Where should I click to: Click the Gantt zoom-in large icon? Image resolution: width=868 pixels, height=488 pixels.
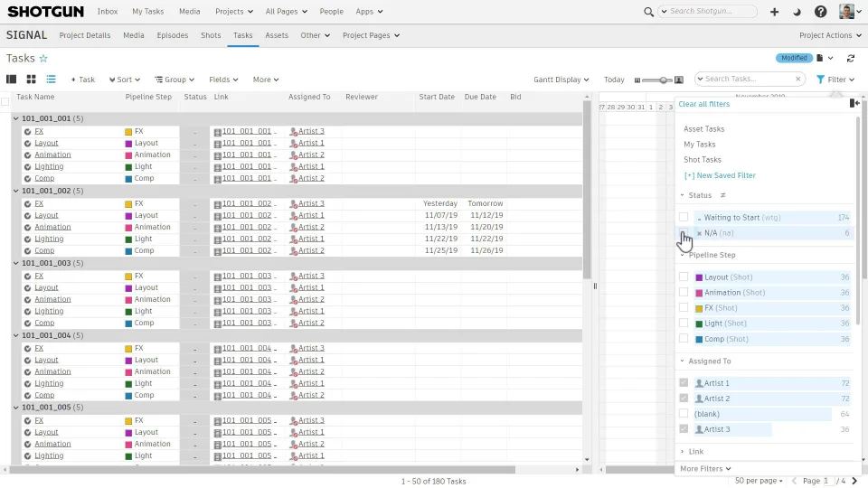point(679,80)
